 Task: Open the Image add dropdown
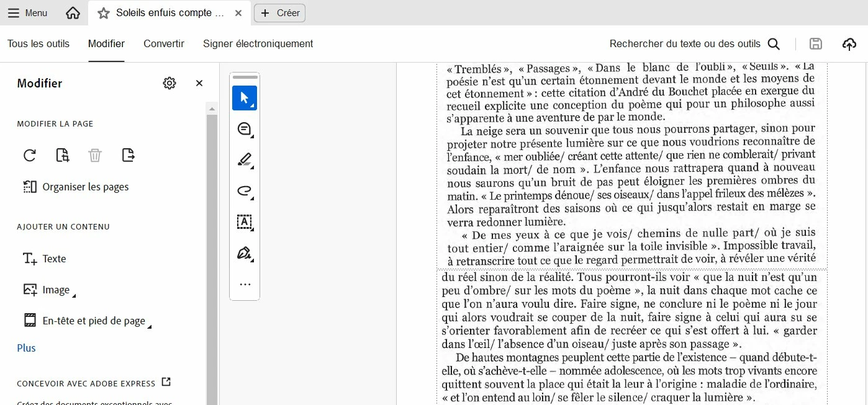coord(49,290)
